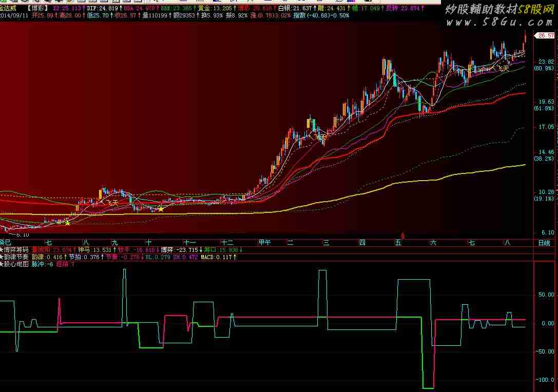
Task: Click the opening price 开25.89
Action: pos(42,16)
